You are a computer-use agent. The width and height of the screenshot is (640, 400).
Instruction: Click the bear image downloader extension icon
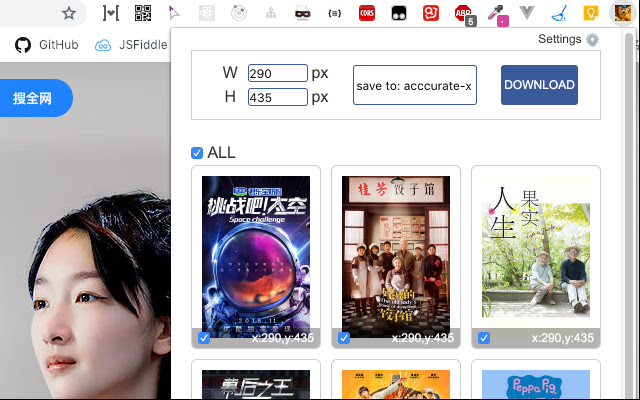coord(623,13)
